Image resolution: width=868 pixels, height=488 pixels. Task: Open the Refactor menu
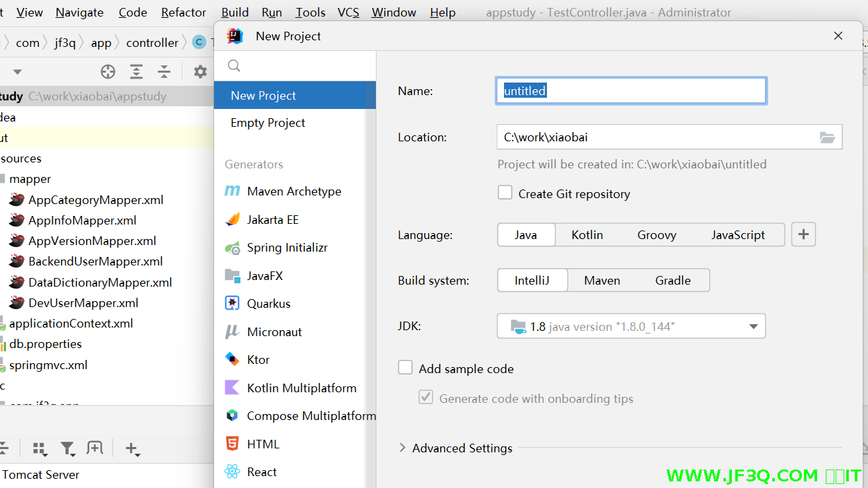point(184,13)
